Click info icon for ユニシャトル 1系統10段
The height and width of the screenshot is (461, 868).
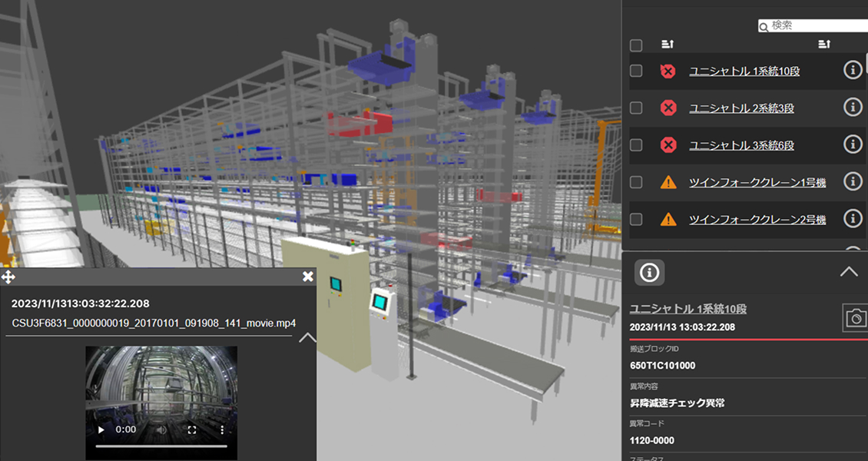[x=853, y=71]
